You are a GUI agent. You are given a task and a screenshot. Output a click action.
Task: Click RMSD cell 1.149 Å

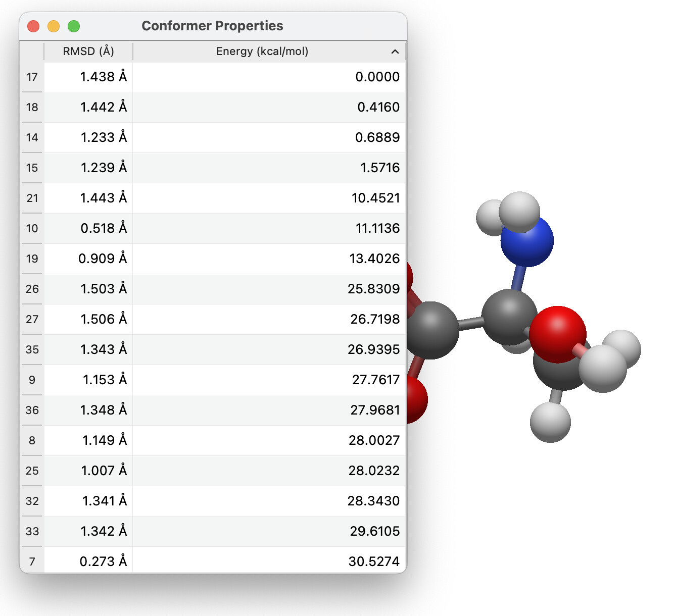click(88, 440)
